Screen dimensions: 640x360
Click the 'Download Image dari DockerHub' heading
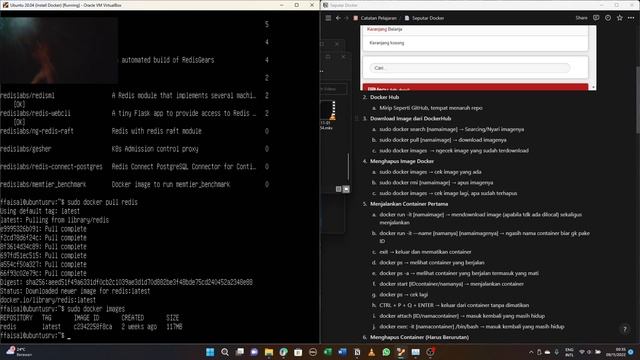coord(411,118)
